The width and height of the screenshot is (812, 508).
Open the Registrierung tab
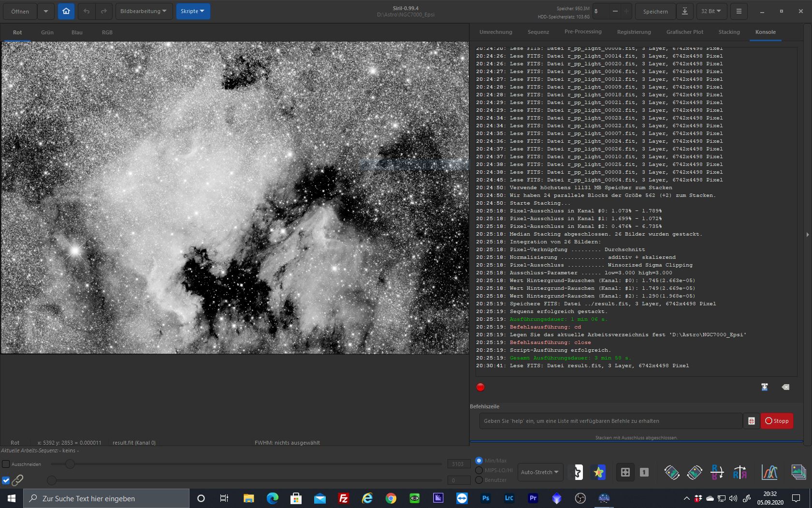pos(634,32)
